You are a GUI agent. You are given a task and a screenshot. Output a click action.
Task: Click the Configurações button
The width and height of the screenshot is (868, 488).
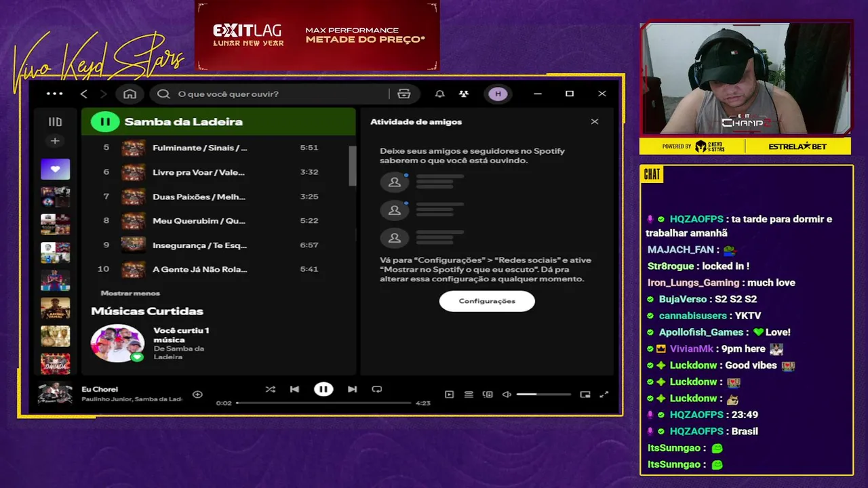(487, 301)
